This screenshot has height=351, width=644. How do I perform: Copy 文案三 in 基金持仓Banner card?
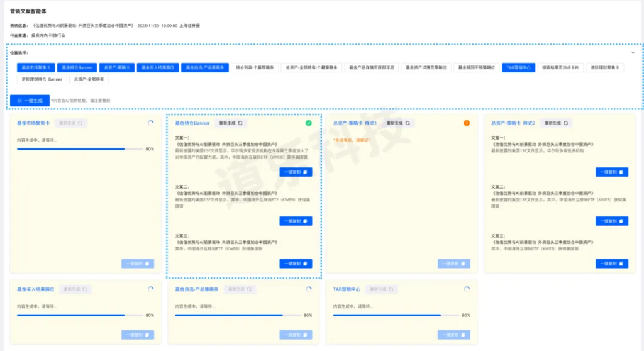coord(296,264)
